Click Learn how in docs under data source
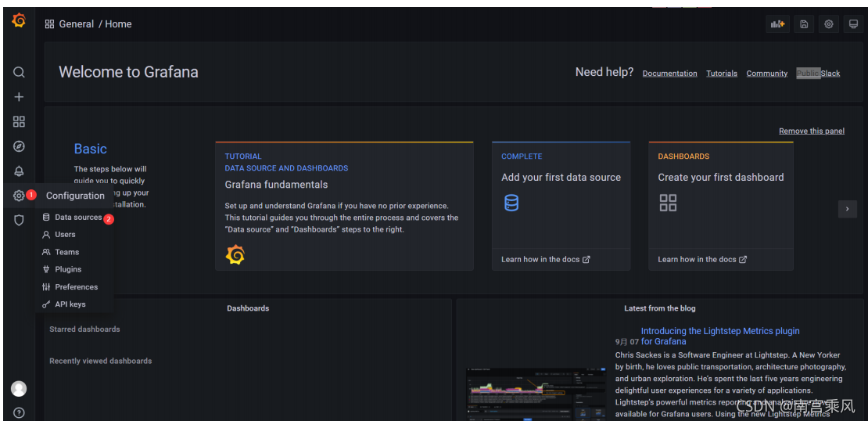The height and width of the screenshot is (421, 868). point(545,259)
